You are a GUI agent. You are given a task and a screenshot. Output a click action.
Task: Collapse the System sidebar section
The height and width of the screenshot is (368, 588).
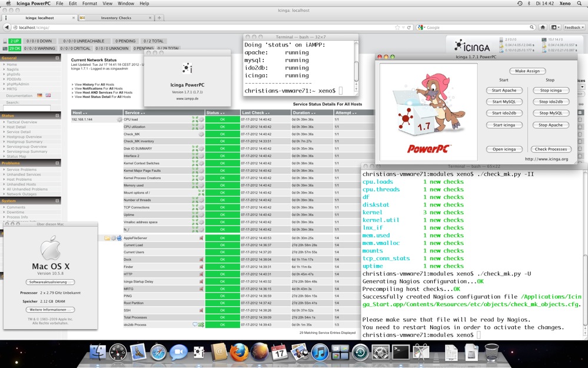point(57,201)
